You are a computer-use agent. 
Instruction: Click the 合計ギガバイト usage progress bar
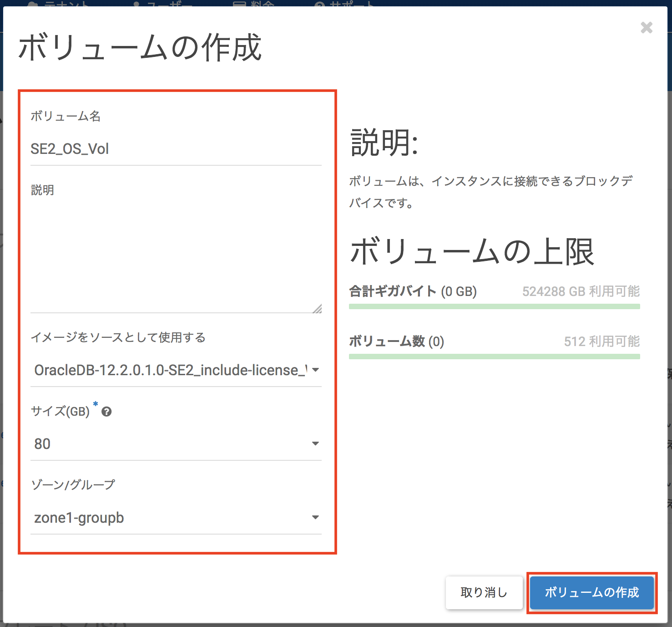tap(494, 307)
